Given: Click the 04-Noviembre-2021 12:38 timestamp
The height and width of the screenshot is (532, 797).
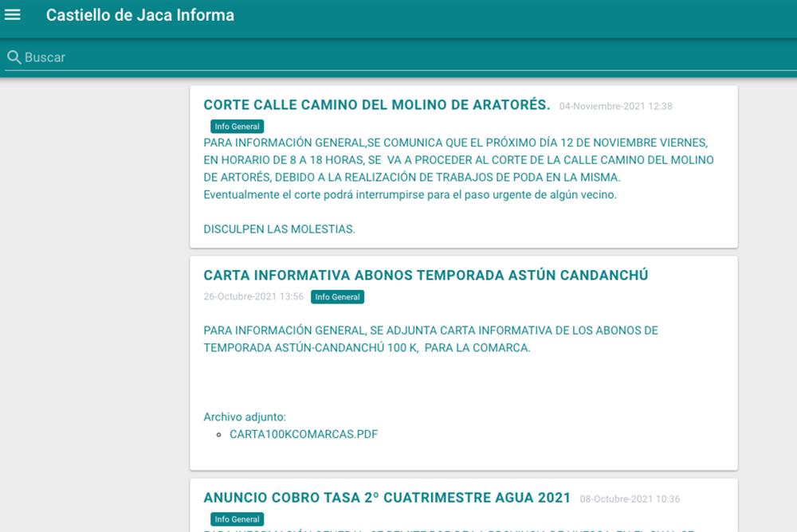Looking at the screenshot, I should click(615, 106).
